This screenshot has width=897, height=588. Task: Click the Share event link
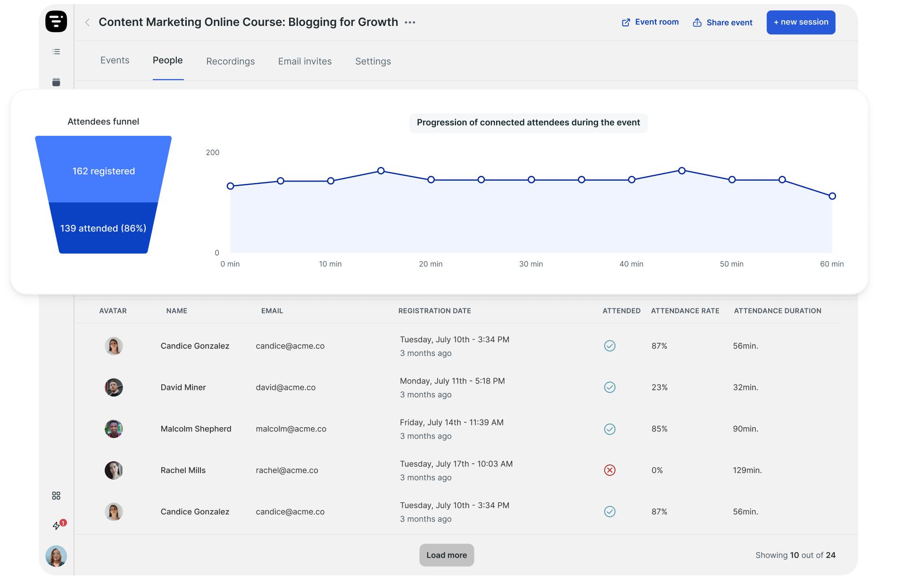tap(723, 23)
